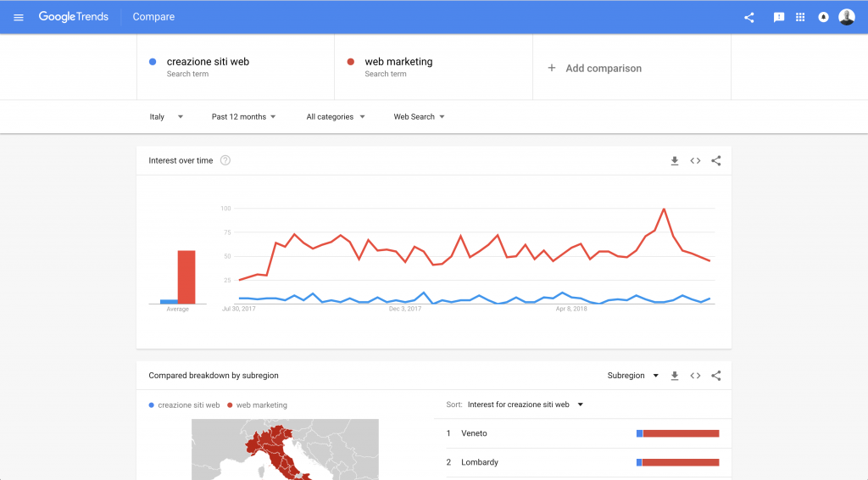Click the Dec 3, 2017 axis label
This screenshot has height=480, width=868.
tap(405, 309)
